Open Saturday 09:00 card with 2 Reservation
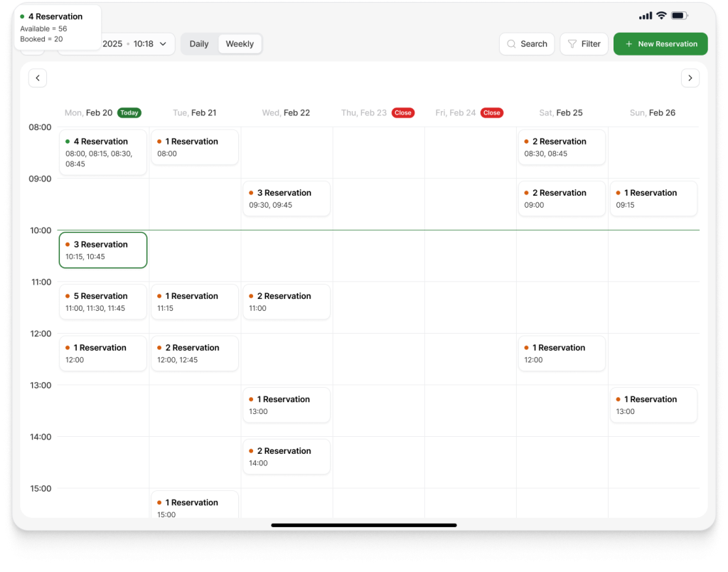 562,199
